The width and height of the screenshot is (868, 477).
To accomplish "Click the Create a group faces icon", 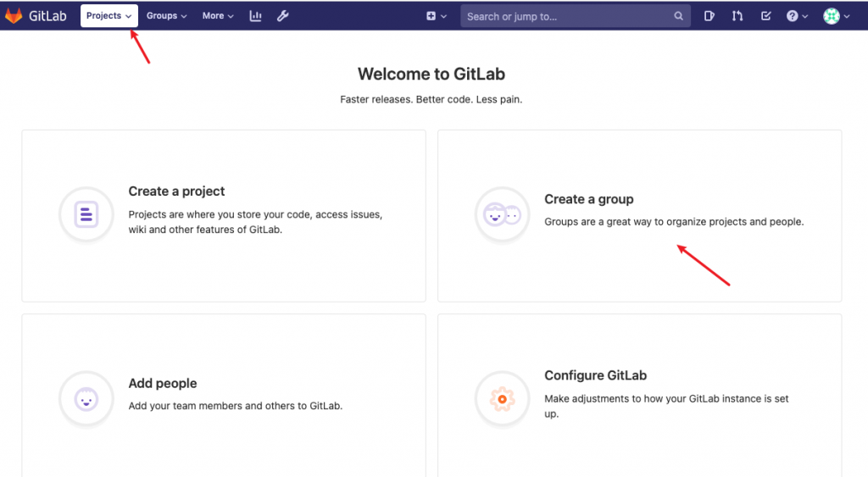I will point(502,214).
